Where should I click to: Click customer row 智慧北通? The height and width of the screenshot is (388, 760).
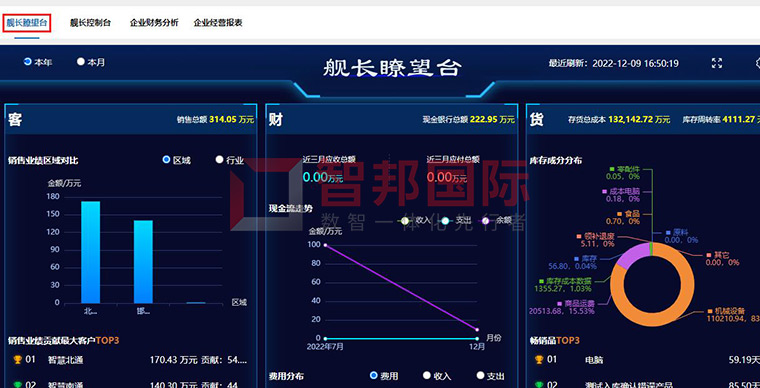(130, 360)
